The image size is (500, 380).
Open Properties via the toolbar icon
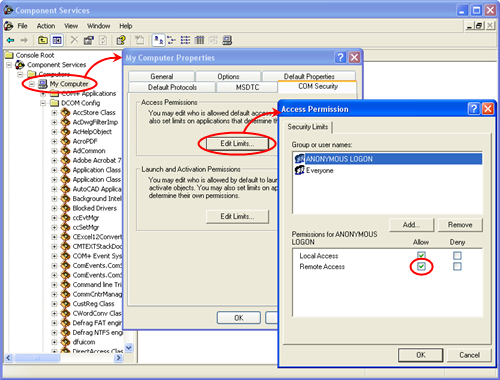tap(89, 40)
